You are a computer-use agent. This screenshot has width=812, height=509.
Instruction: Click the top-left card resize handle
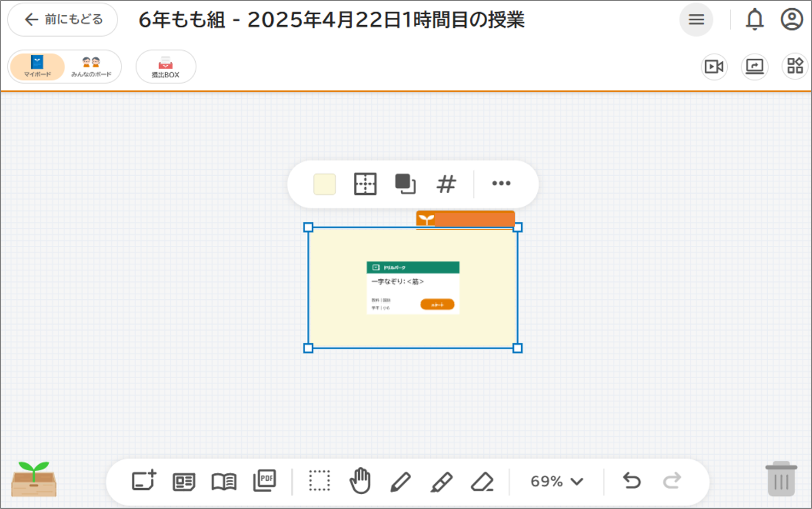[x=308, y=227]
